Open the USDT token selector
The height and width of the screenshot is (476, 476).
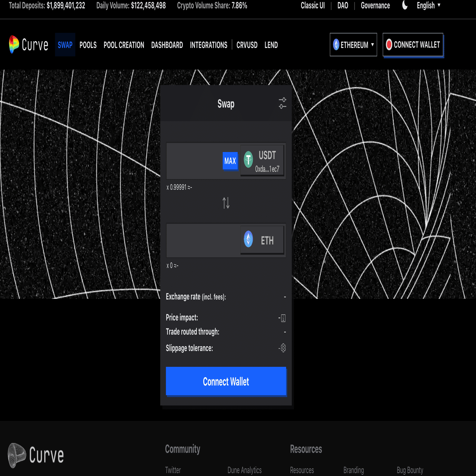(x=262, y=161)
